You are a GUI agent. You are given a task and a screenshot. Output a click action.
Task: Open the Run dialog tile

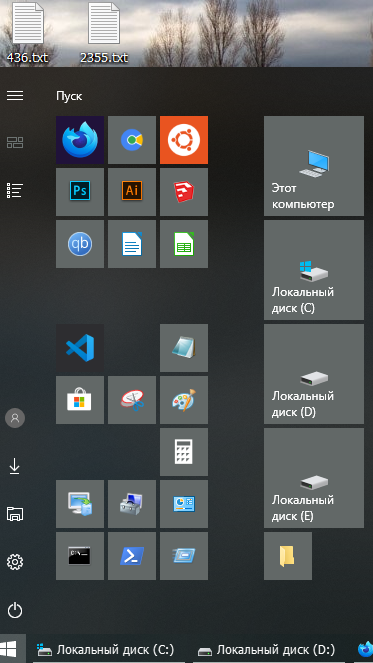point(184,556)
